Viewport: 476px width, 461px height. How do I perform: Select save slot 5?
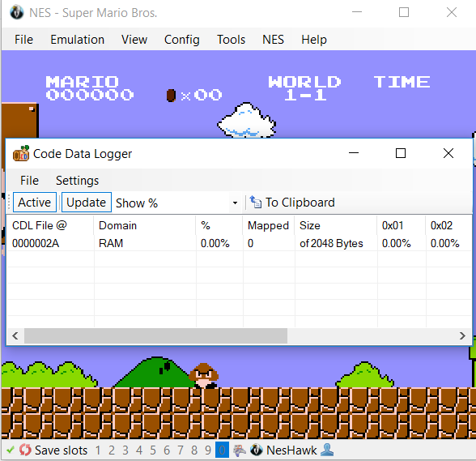pyautogui.click(x=153, y=450)
